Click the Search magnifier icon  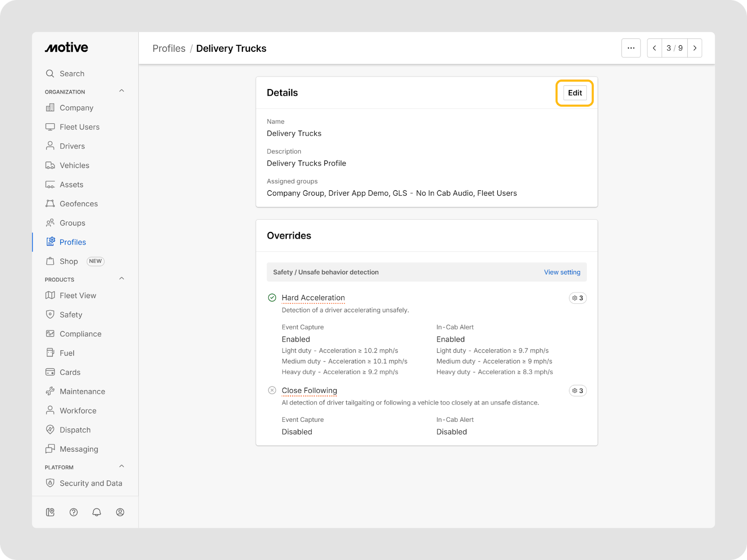50,73
